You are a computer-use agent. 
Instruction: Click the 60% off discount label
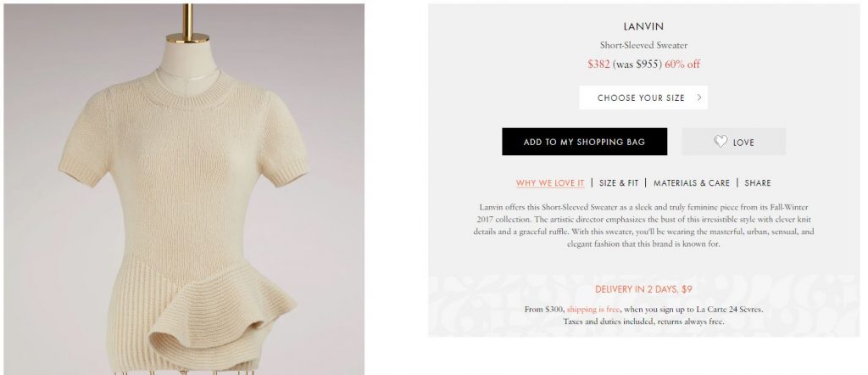682,64
